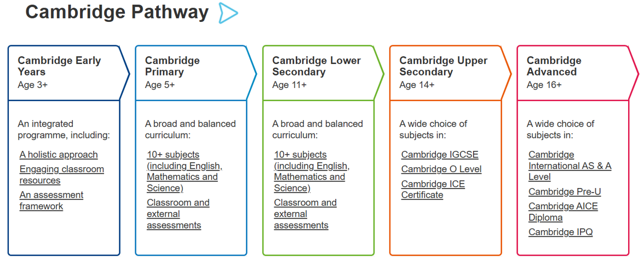Click Lower Secondary 'Classroom and external assessments'
Viewport: 644px width, 264px height.
[x=305, y=214]
